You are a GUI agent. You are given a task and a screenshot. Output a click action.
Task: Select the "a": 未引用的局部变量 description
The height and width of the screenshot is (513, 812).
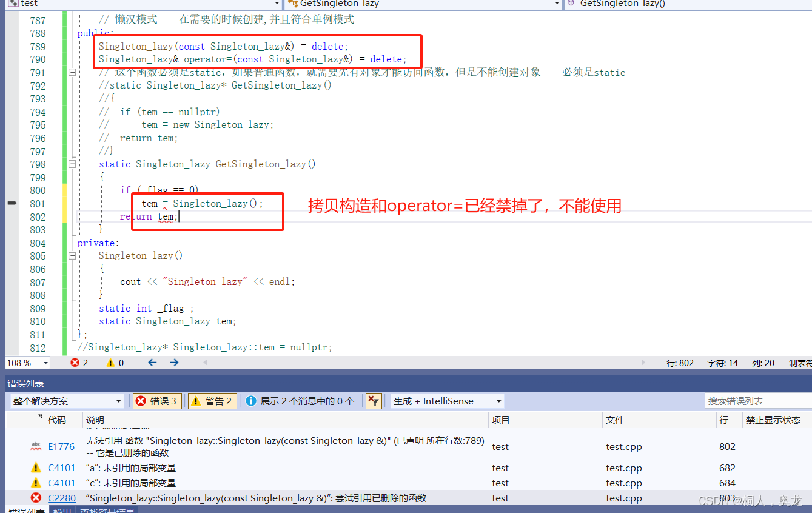130,468
